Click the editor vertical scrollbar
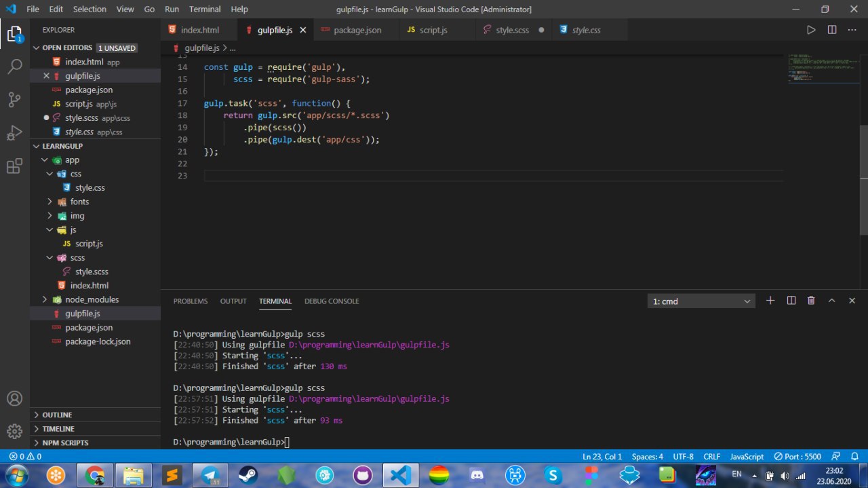Viewport: 868px width, 488px height. pyautogui.click(x=863, y=180)
